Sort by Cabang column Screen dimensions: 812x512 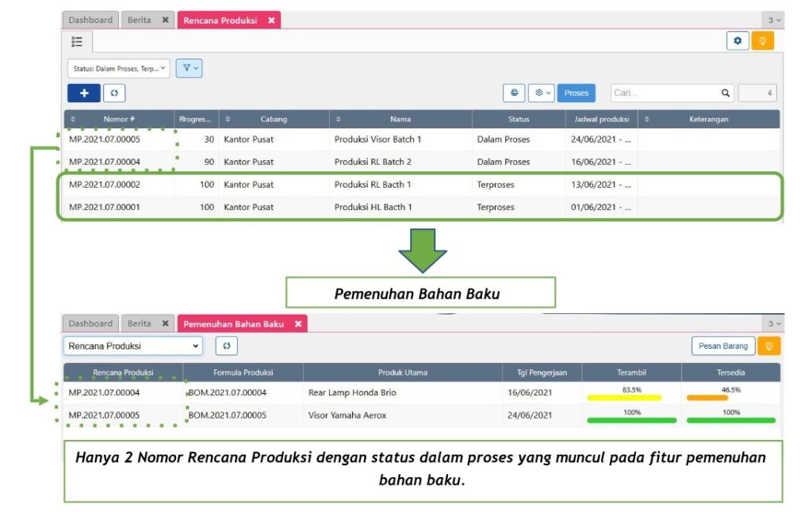tap(274, 119)
